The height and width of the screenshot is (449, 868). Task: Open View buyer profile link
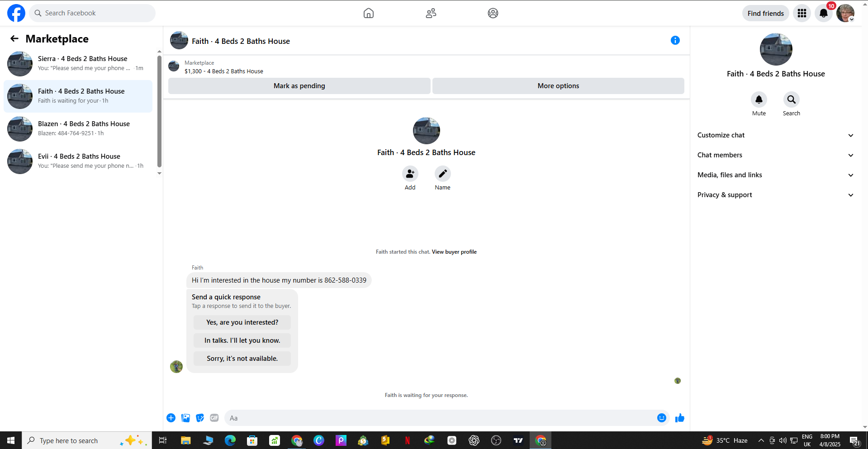click(454, 252)
